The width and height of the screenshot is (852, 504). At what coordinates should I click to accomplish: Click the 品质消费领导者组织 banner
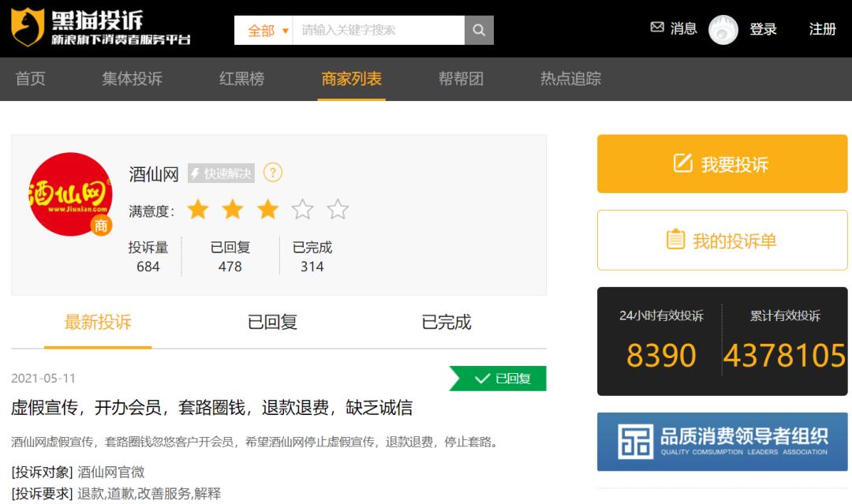[x=722, y=441]
